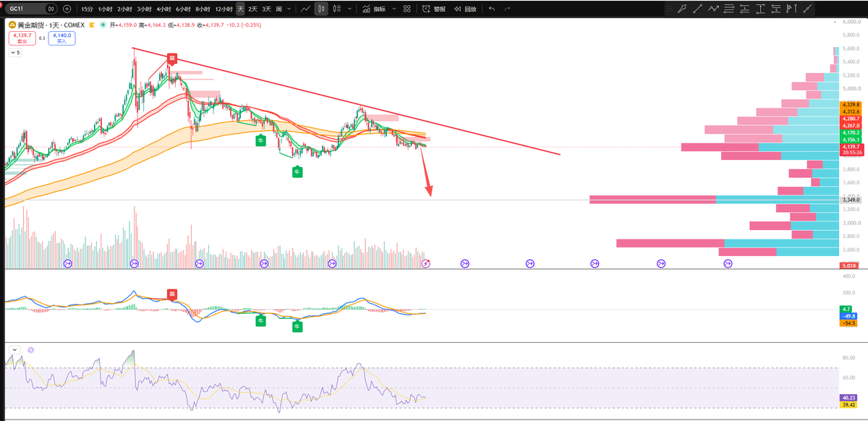Click the 4,139.7 卖出 sell button

(22, 38)
